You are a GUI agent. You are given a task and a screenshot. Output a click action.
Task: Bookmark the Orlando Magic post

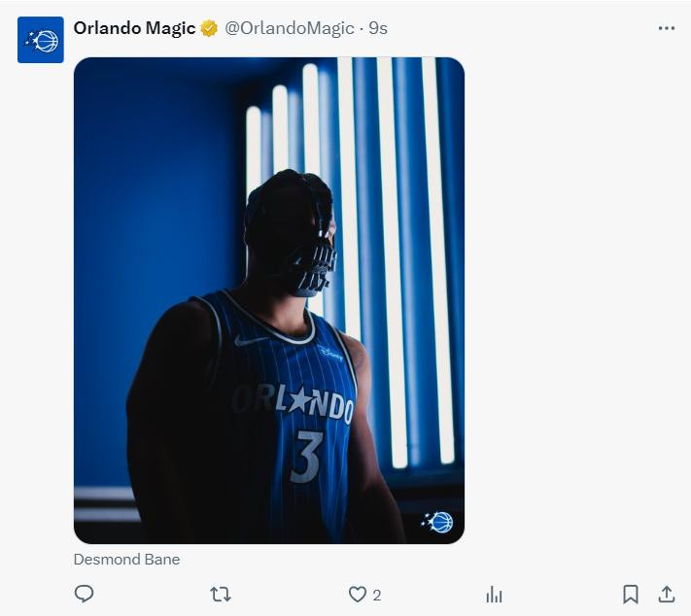pos(630,594)
